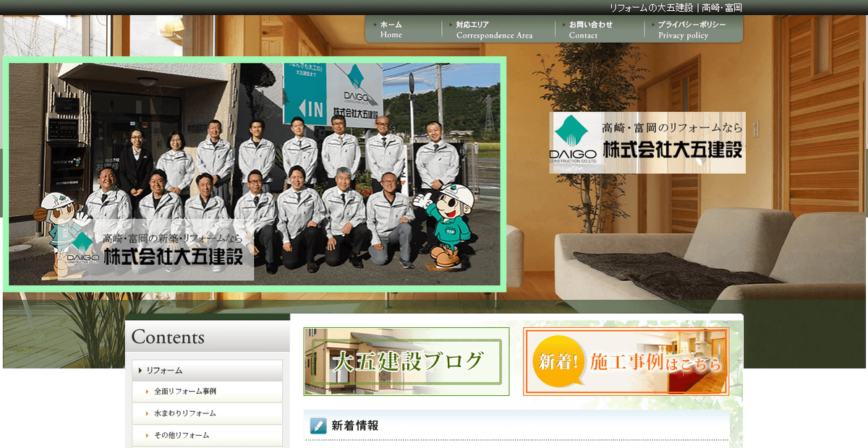The height and width of the screenshot is (448, 868).
Task: Open the 大五建設ブログ blog banner
Action: [x=407, y=361]
